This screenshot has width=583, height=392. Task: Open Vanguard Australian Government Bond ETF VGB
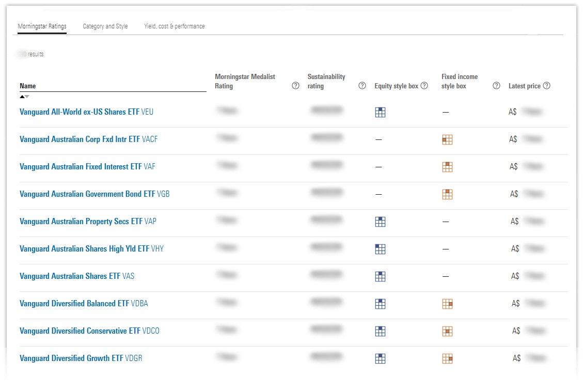tap(94, 194)
